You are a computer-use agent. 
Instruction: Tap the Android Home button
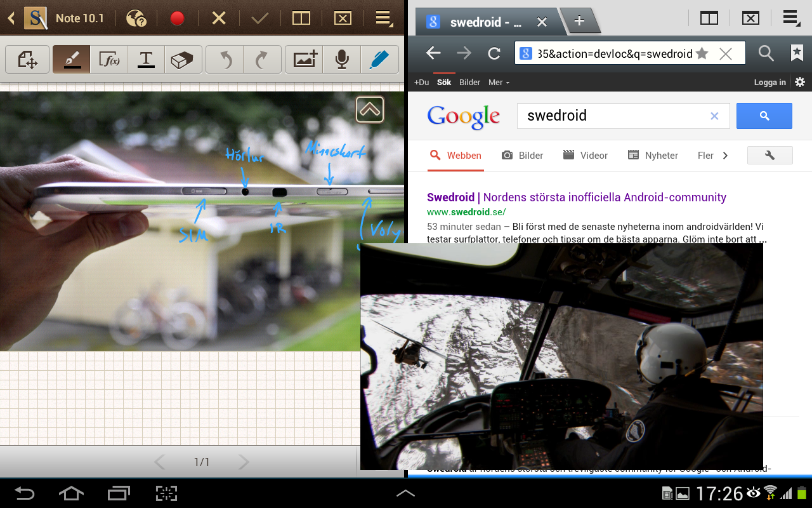71,493
